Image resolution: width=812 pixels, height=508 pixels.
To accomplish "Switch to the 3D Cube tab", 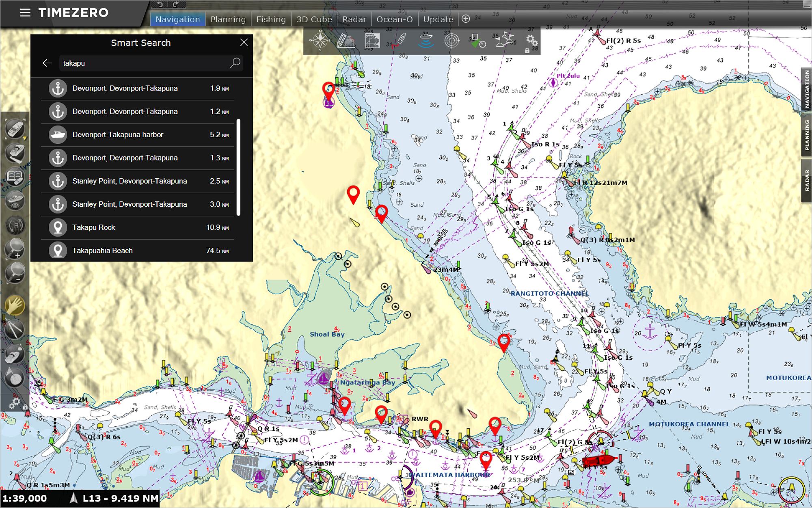I will point(314,19).
